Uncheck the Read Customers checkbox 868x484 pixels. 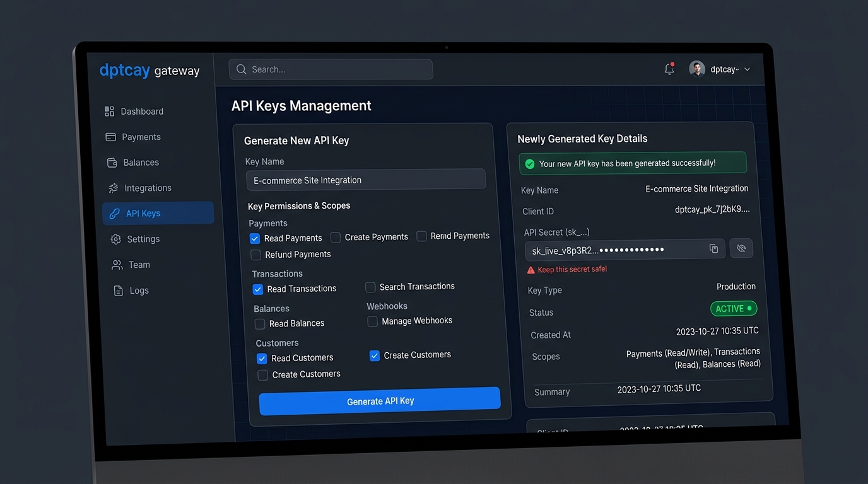[262, 359]
